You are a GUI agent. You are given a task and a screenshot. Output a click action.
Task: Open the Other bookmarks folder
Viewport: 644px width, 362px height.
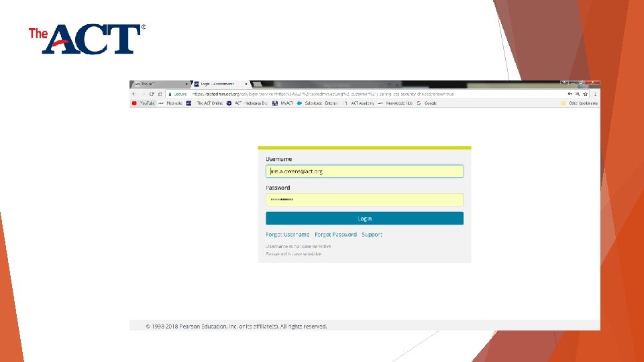(579, 103)
